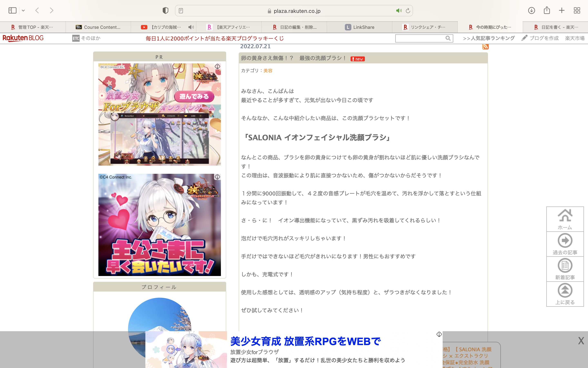Viewport: 588px width, 368px height.
Task: Toggle the Safari sidebar button
Action: click(12, 10)
